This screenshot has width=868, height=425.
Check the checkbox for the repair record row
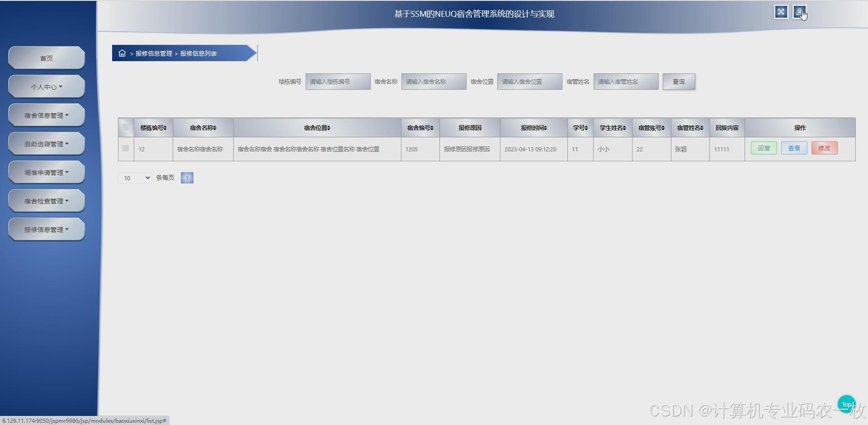point(126,149)
